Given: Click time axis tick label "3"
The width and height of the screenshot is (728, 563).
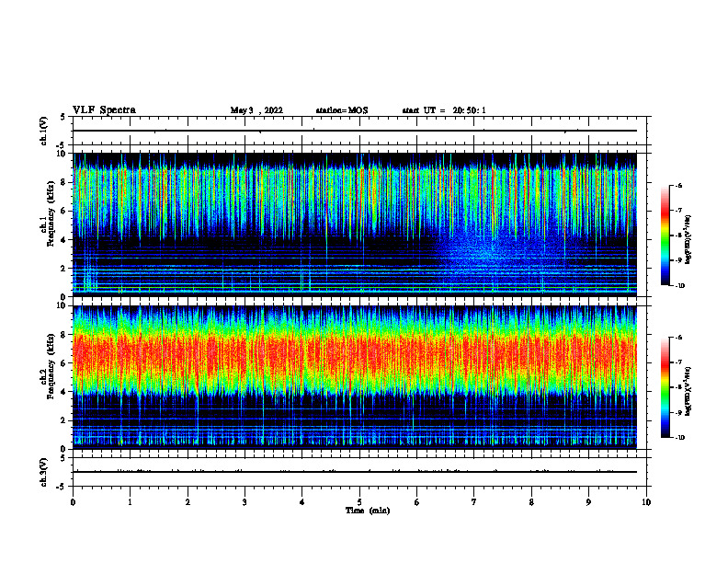Looking at the screenshot, I should click(245, 502).
